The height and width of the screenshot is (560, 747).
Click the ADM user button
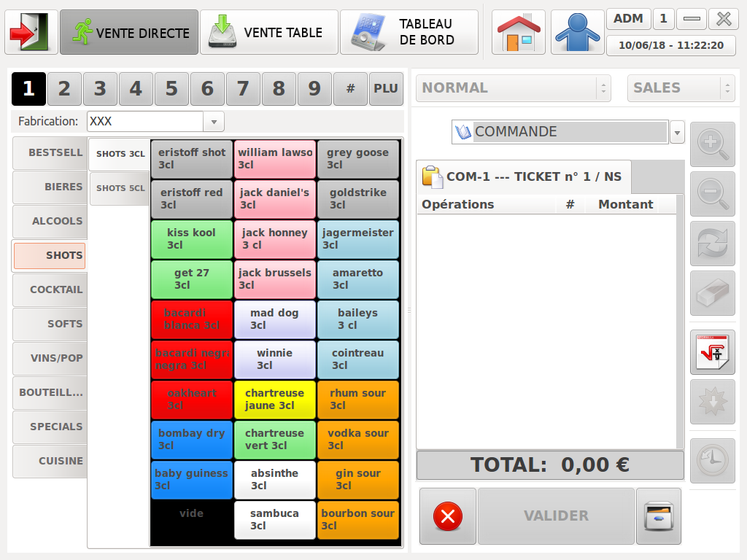pos(628,19)
